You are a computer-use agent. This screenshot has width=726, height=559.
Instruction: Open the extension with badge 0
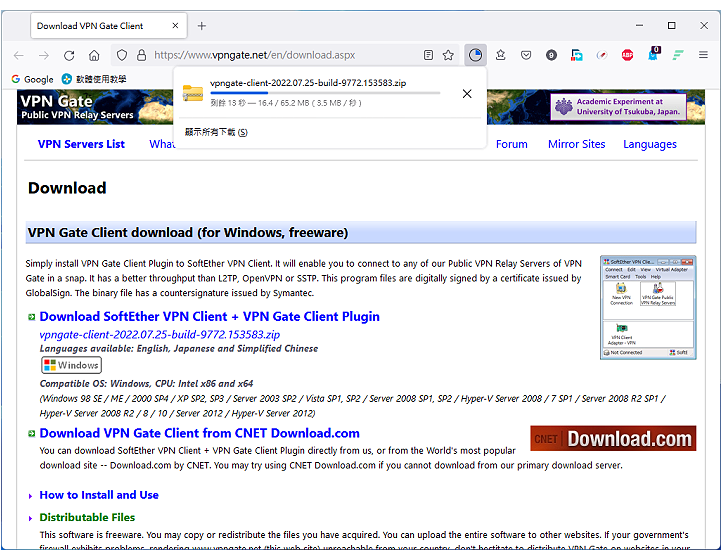tap(653, 54)
